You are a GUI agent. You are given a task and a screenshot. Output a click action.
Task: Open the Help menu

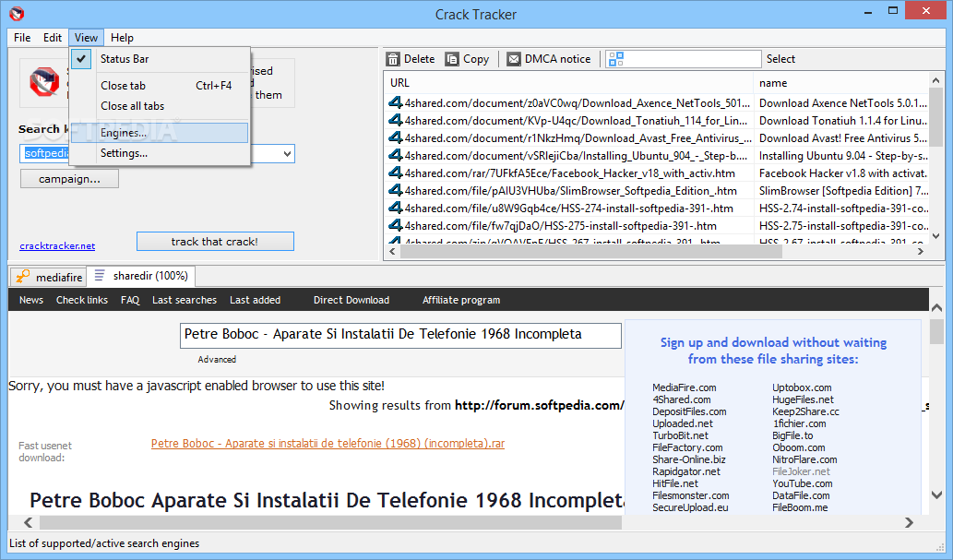pos(122,38)
